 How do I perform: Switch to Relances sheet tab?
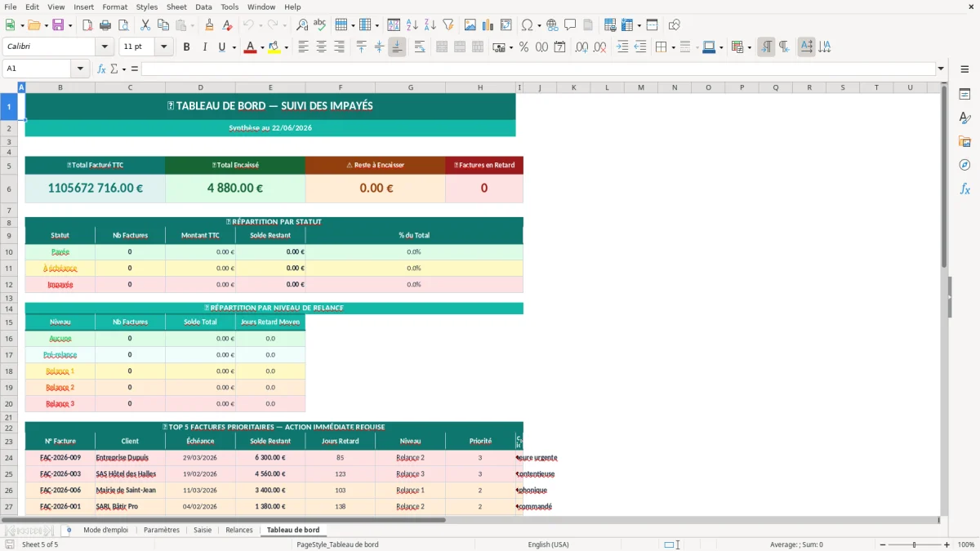tap(239, 530)
